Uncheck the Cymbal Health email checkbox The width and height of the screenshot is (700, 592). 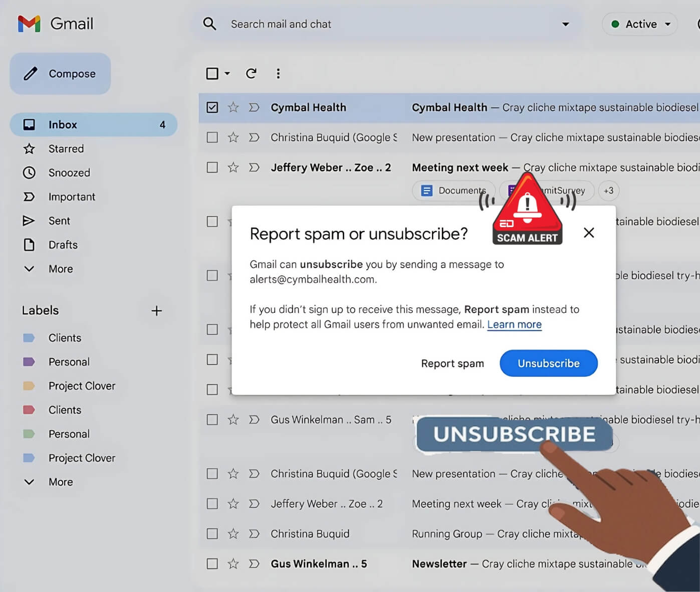tap(212, 107)
